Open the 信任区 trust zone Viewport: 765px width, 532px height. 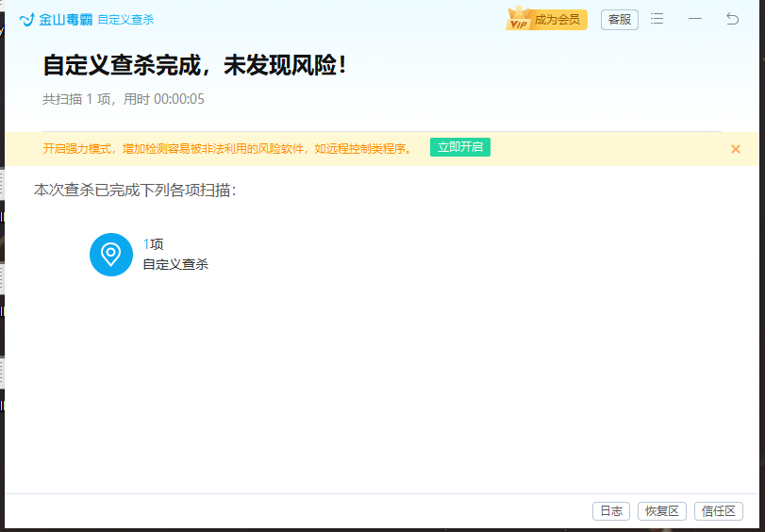(x=719, y=511)
